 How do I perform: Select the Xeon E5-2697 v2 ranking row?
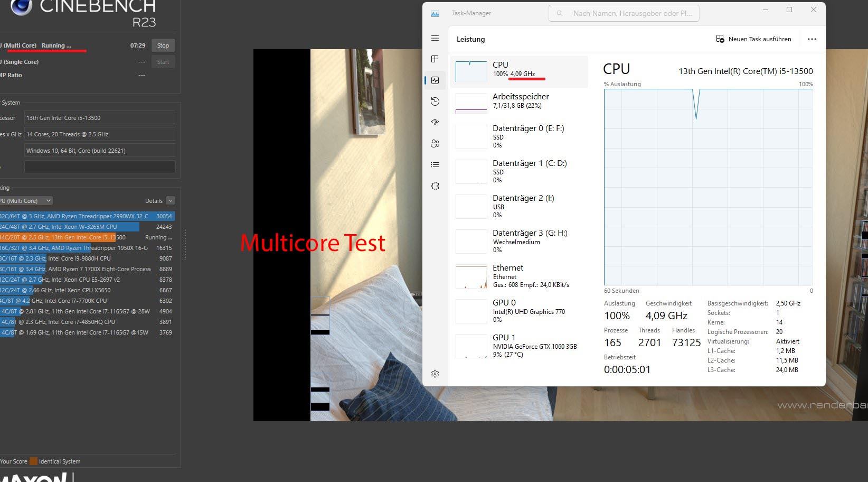tap(87, 280)
